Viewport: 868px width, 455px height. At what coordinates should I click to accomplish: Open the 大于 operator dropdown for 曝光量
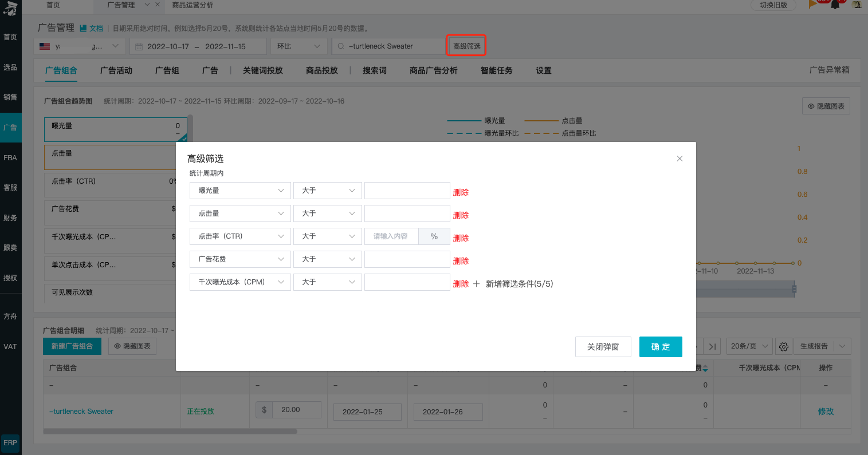pyautogui.click(x=328, y=191)
